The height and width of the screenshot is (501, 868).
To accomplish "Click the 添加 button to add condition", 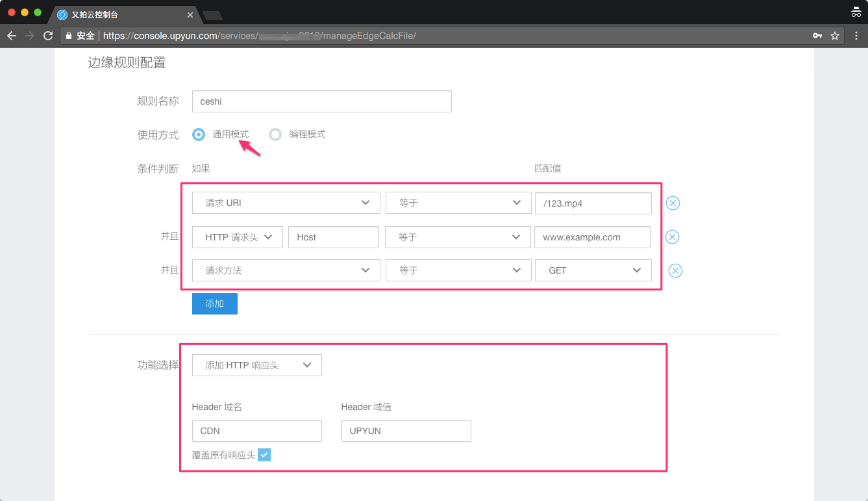I will coord(214,303).
